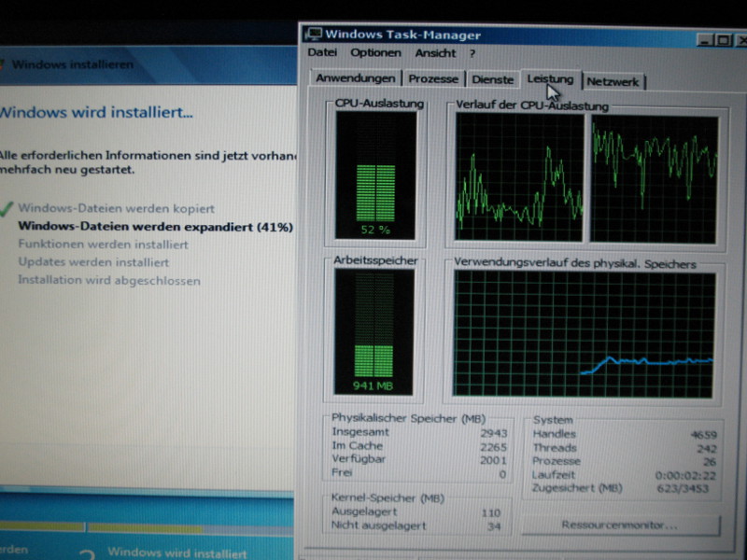Click 'Installation wird abgeschlossen' in the installer
Screen dimensions: 747x560
click(109, 280)
